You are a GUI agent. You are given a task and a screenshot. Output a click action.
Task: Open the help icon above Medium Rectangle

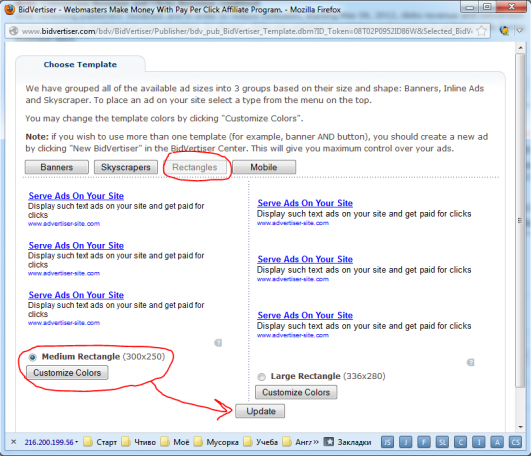218,343
